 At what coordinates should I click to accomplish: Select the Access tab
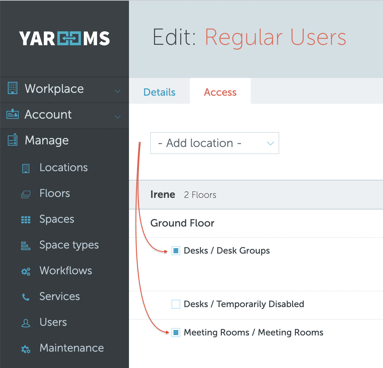[220, 92]
